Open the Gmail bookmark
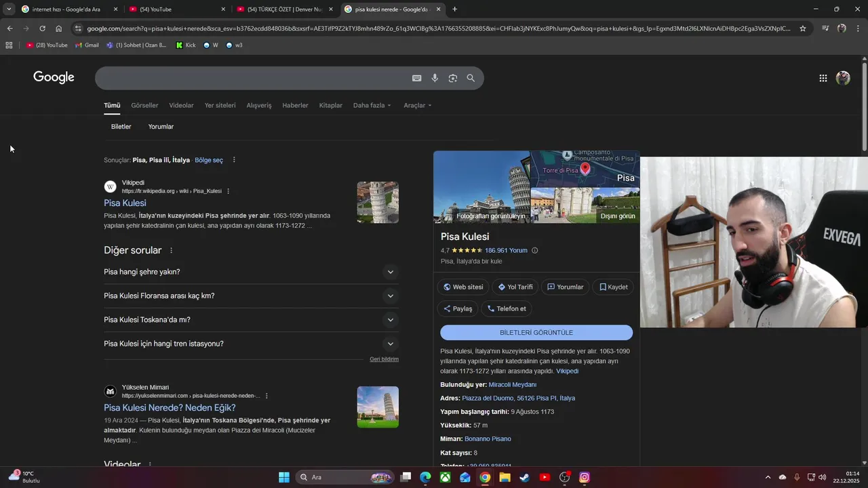Image resolution: width=868 pixels, height=488 pixels. pyautogui.click(x=87, y=45)
